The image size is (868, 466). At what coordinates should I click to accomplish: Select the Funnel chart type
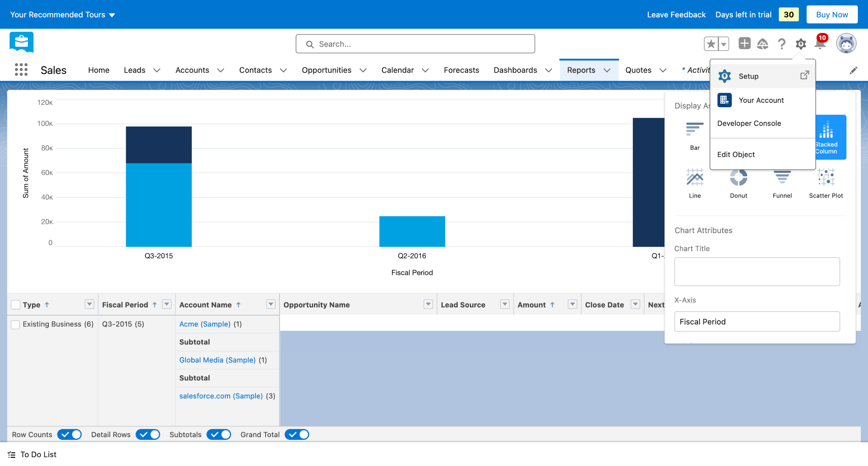[x=782, y=184]
